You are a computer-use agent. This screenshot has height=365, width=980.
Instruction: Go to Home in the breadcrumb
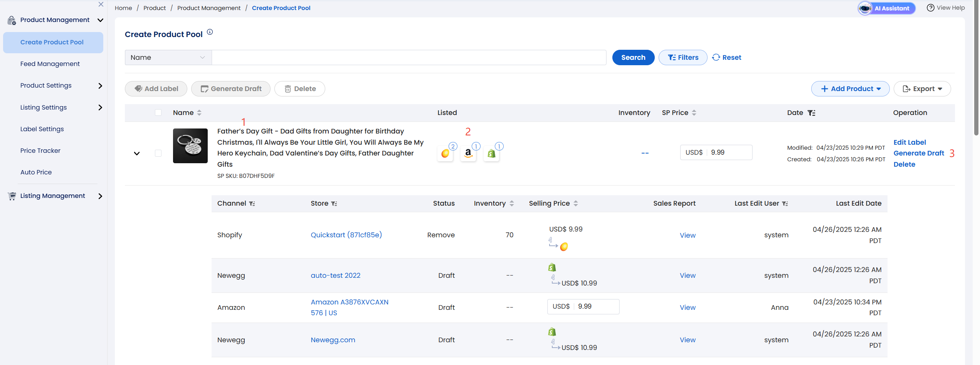click(x=123, y=8)
